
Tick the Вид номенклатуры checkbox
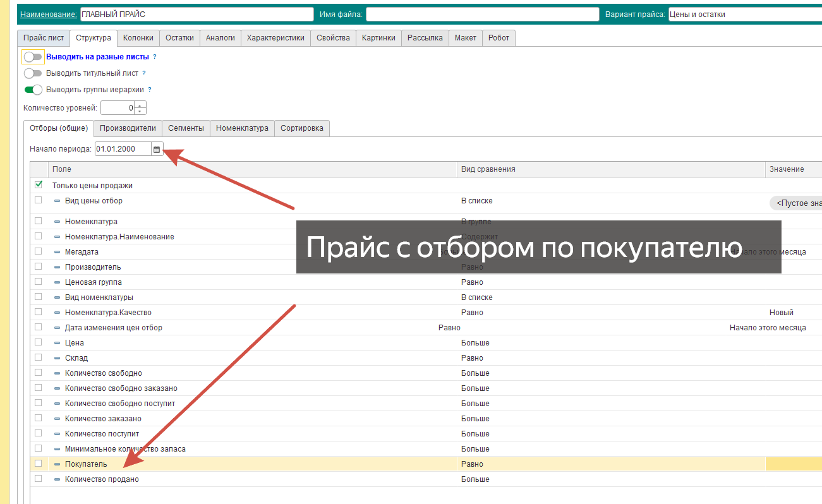(39, 297)
